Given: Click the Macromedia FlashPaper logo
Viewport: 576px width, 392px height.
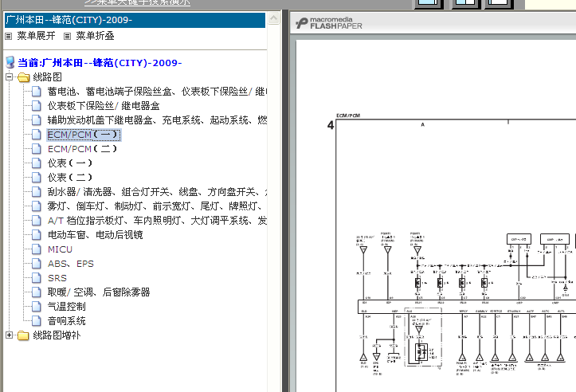Looking at the screenshot, I should pos(329,23).
